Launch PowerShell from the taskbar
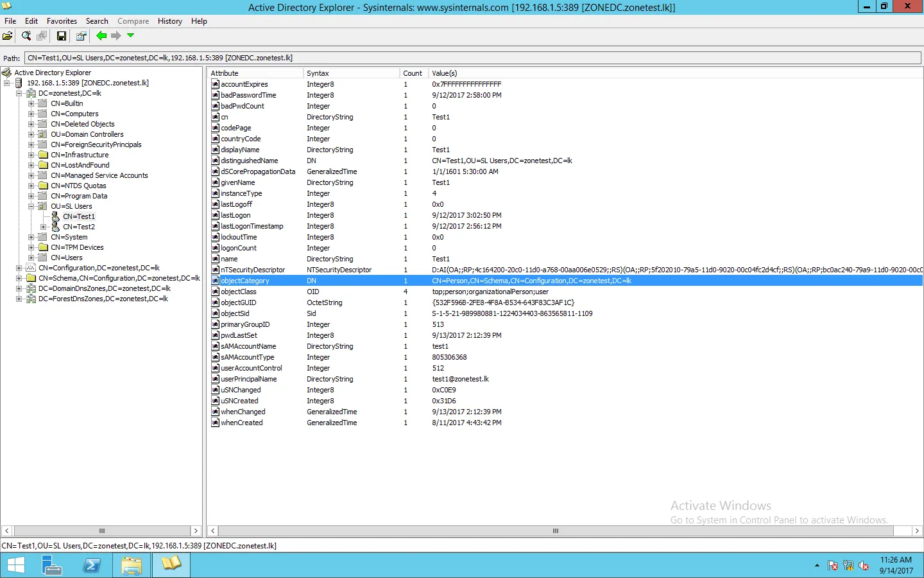Viewport: 924px width, 578px height. pyautogui.click(x=92, y=565)
